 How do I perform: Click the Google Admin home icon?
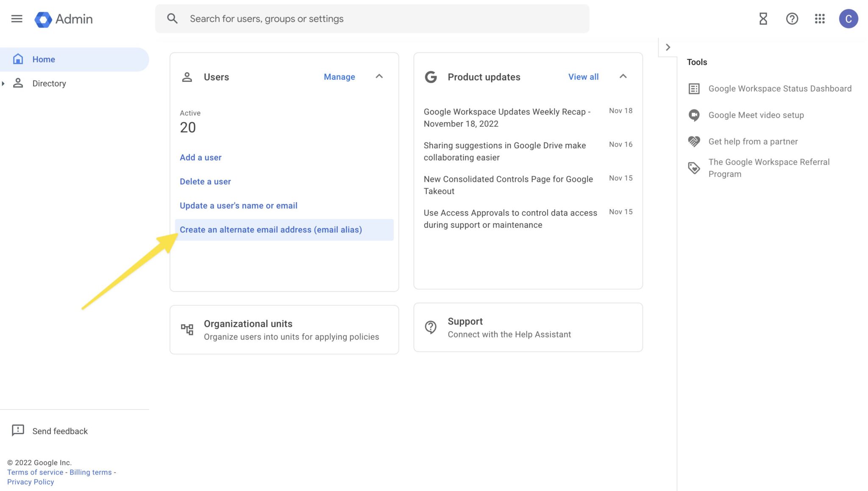coord(42,18)
